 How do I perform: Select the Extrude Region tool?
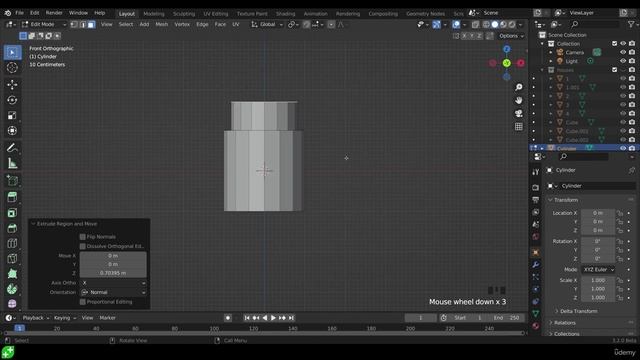[x=12, y=197]
